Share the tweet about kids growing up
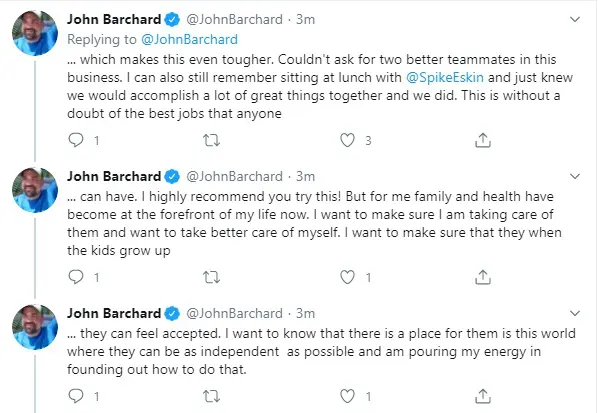 (x=482, y=277)
